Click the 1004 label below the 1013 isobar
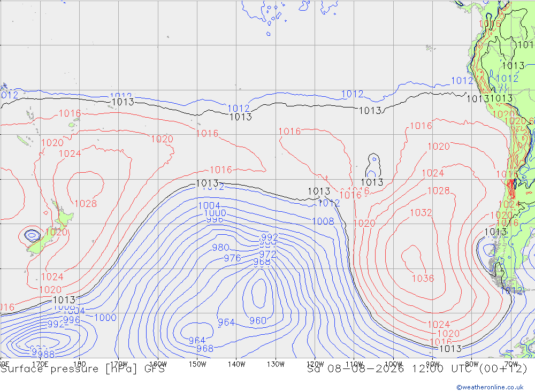 pos(209,206)
